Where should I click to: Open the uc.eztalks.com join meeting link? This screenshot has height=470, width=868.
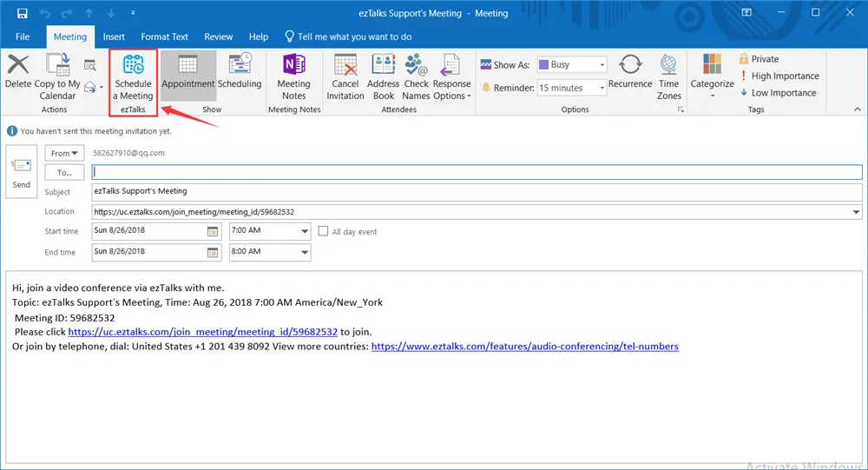coord(202,332)
